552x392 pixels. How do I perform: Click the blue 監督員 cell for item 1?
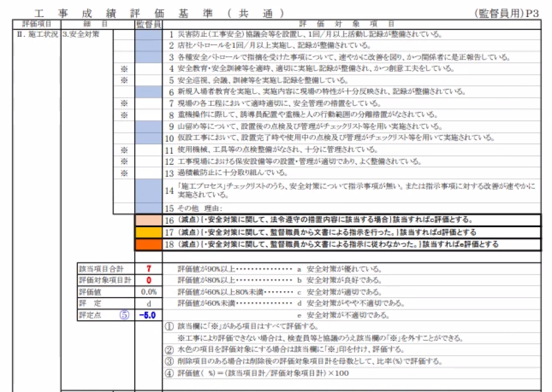tap(148, 34)
